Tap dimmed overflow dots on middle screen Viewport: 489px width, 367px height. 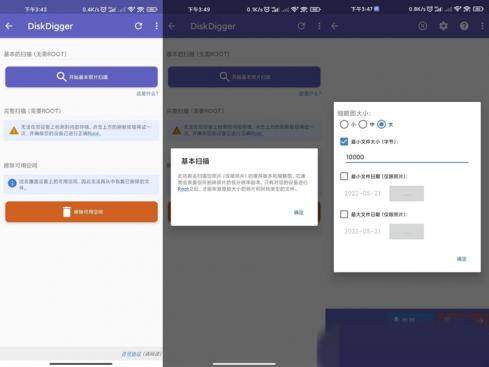tap(319, 26)
